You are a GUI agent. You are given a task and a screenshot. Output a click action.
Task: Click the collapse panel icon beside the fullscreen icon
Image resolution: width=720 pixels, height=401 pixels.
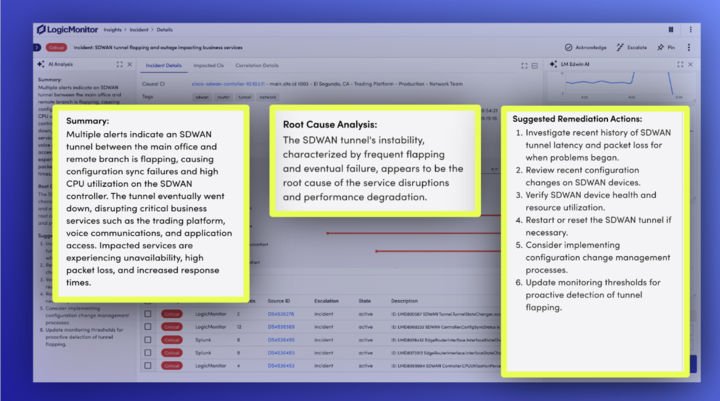(534, 66)
